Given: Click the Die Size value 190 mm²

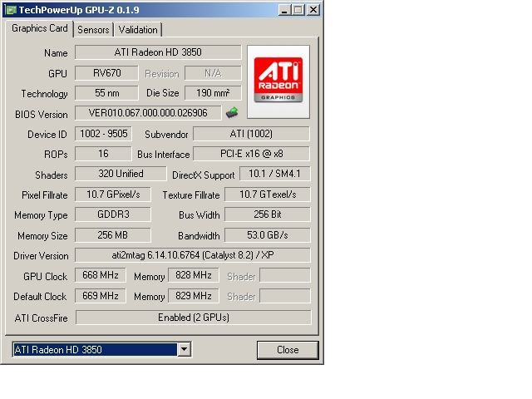Looking at the screenshot, I should 213,93.
